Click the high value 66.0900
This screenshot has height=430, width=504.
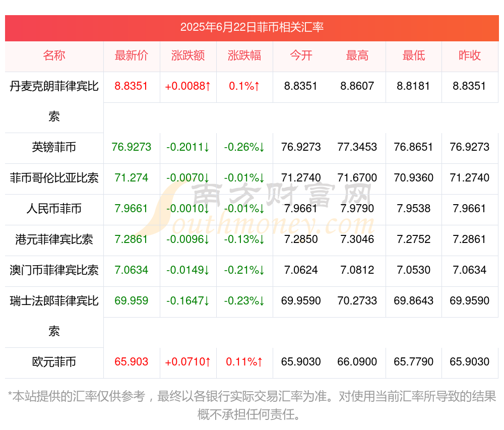[x=357, y=361]
